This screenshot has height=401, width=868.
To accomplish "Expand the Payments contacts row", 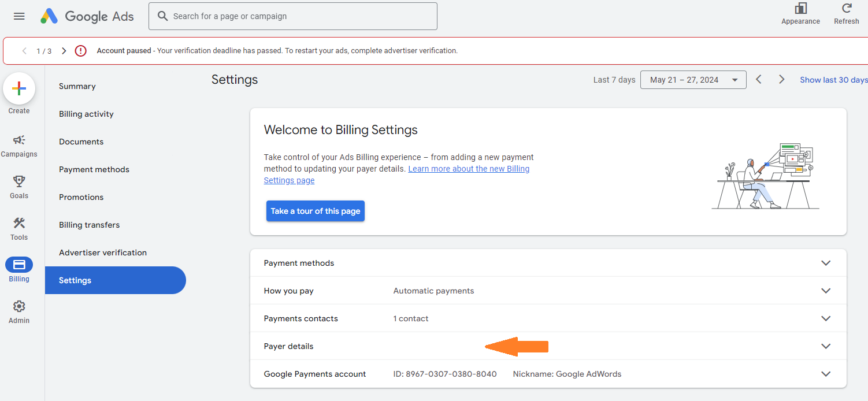I will tap(548, 318).
